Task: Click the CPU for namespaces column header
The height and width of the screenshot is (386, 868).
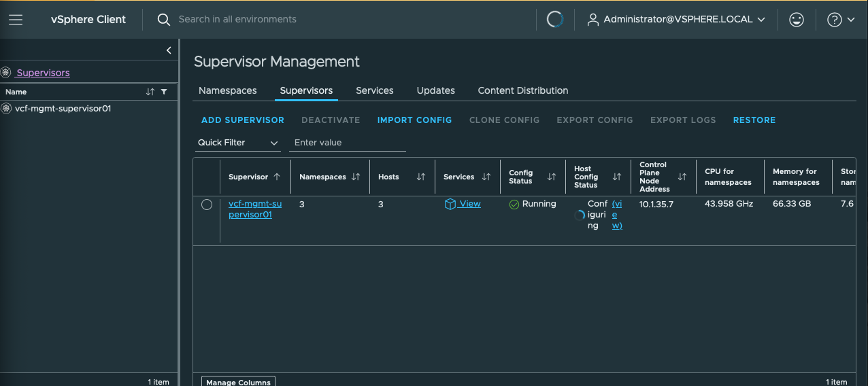Action: click(729, 177)
